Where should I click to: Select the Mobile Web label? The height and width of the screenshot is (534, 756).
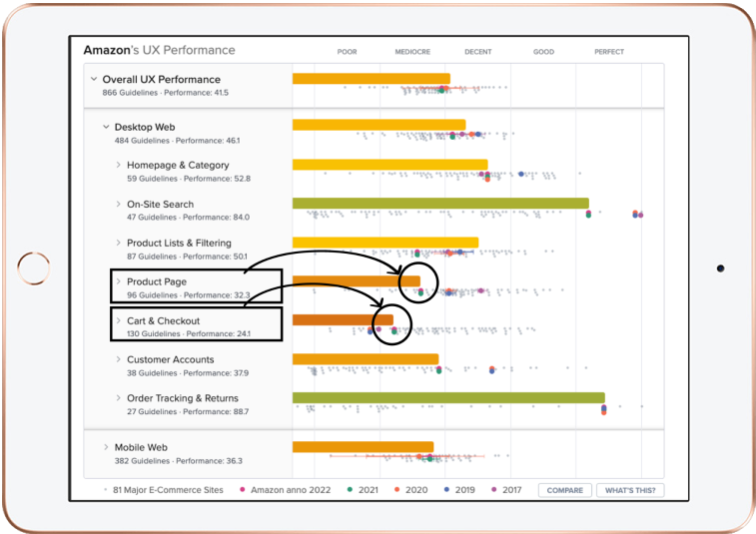point(141,448)
